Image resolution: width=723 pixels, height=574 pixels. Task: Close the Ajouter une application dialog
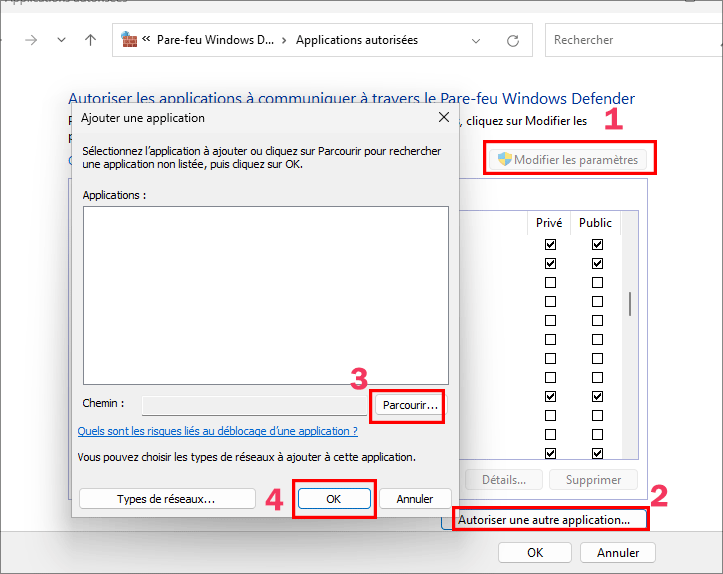coord(444,118)
